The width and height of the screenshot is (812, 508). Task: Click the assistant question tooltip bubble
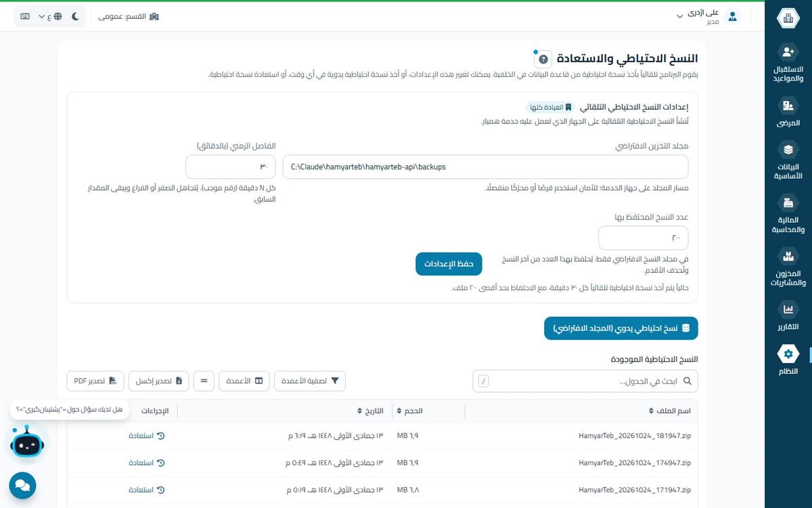point(69,409)
